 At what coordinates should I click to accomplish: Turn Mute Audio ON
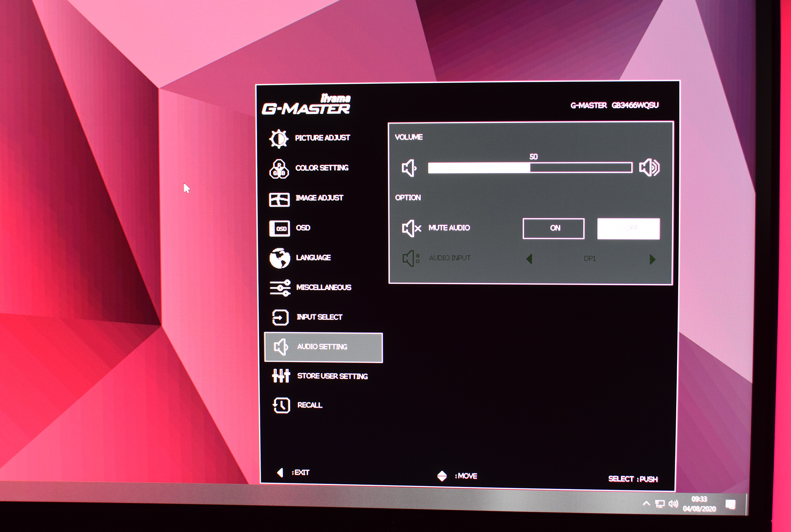click(x=553, y=228)
